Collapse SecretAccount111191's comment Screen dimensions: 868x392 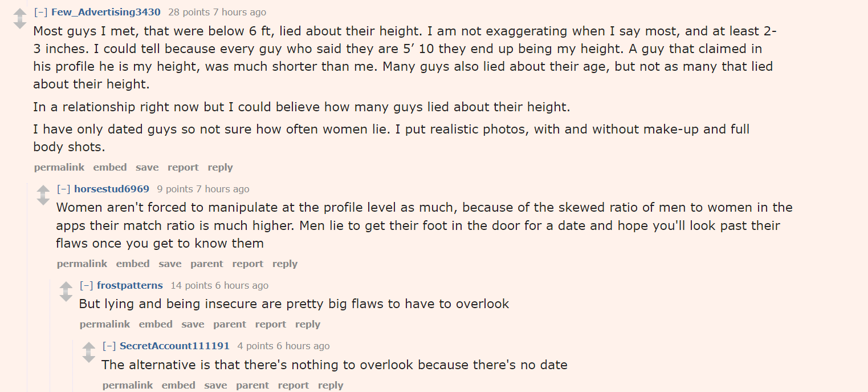point(109,346)
